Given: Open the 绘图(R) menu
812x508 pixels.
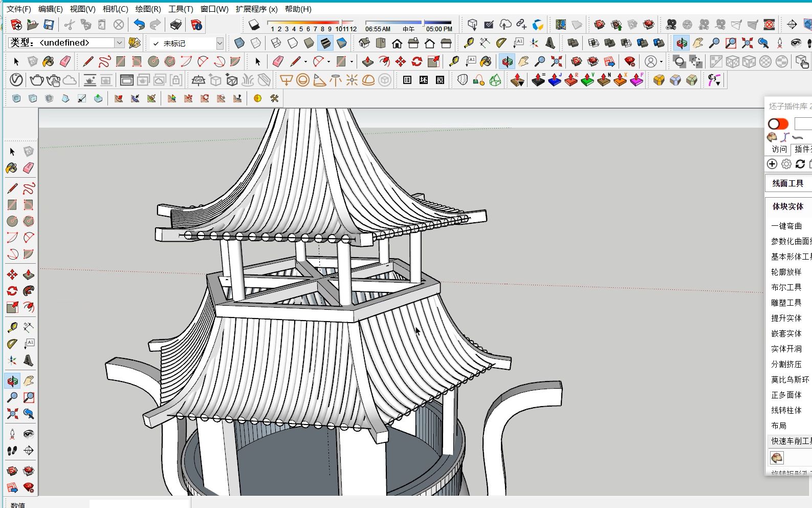Looking at the screenshot, I should [148, 9].
